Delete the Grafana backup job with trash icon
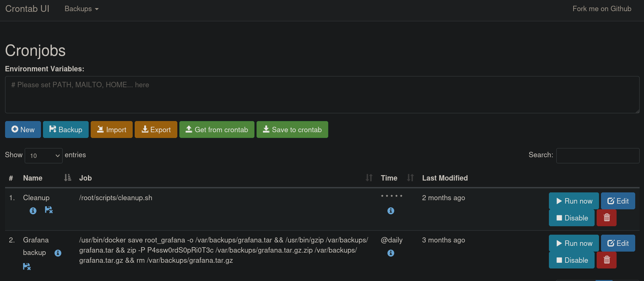Viewport: 644px width, 281px height. coord(606,260)
